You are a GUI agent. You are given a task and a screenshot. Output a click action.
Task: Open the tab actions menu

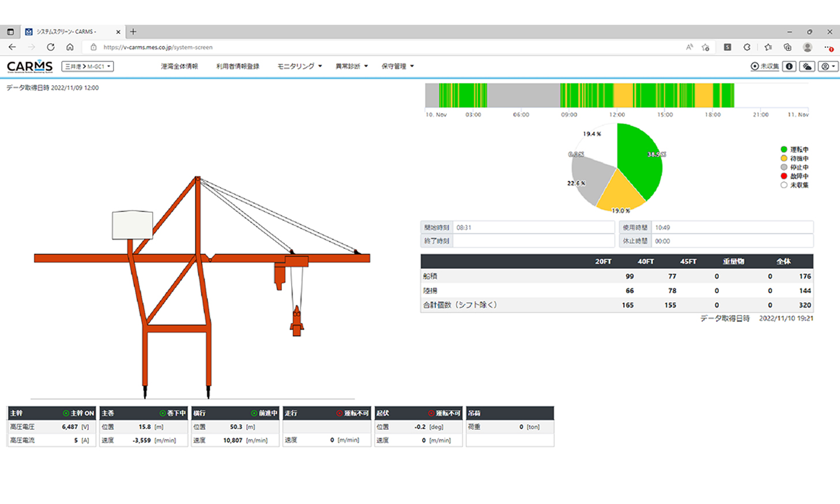tap(10, 32)
